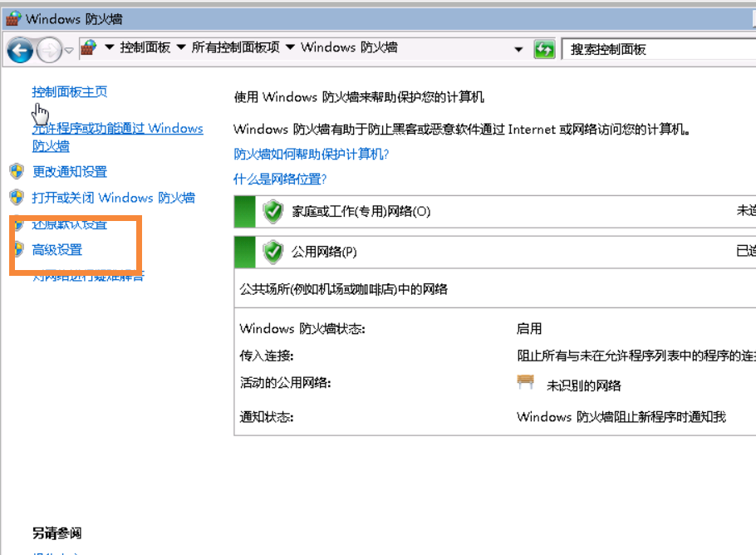Open 防火墙如何帮助保护计算机? help link
The height and width of the screenshot is (555, 756).
point(311,155)
